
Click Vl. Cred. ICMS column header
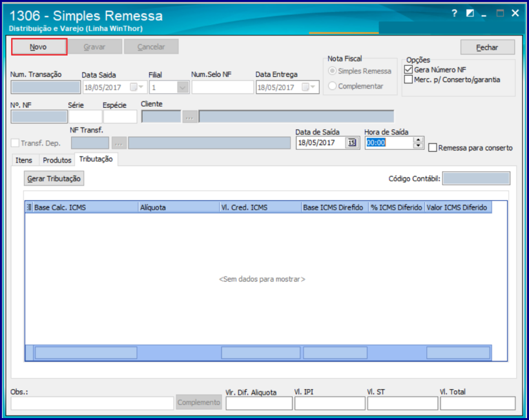260,207
